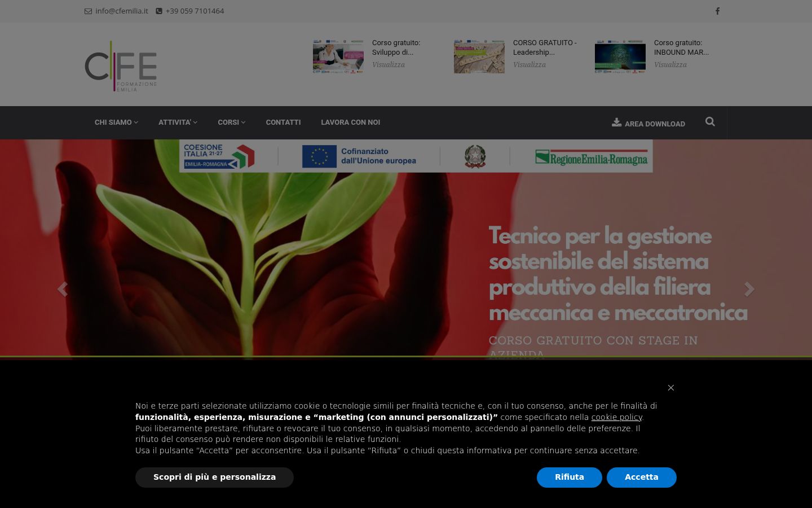Click the envelope icon beside info@cfemilia.it
This screenshot has height=508, width=812.
(88, 11)
